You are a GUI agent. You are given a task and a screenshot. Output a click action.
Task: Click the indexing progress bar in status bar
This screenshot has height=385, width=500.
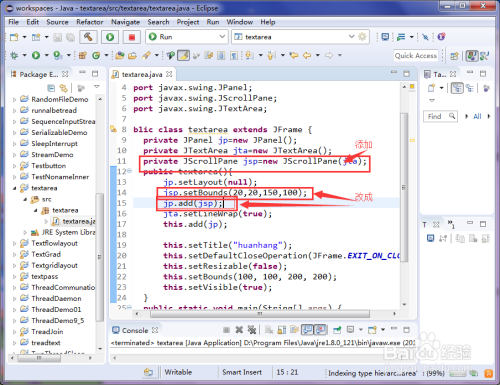(457, 373)
